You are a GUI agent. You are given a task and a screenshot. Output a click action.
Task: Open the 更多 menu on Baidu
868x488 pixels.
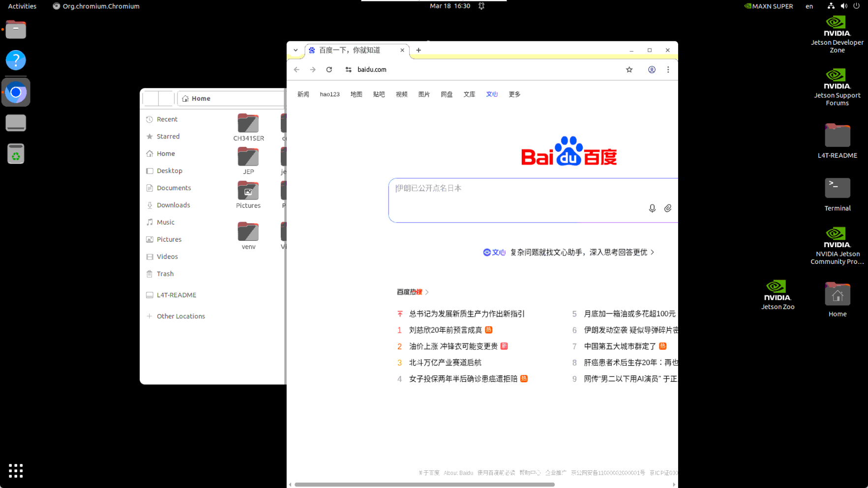514,94
